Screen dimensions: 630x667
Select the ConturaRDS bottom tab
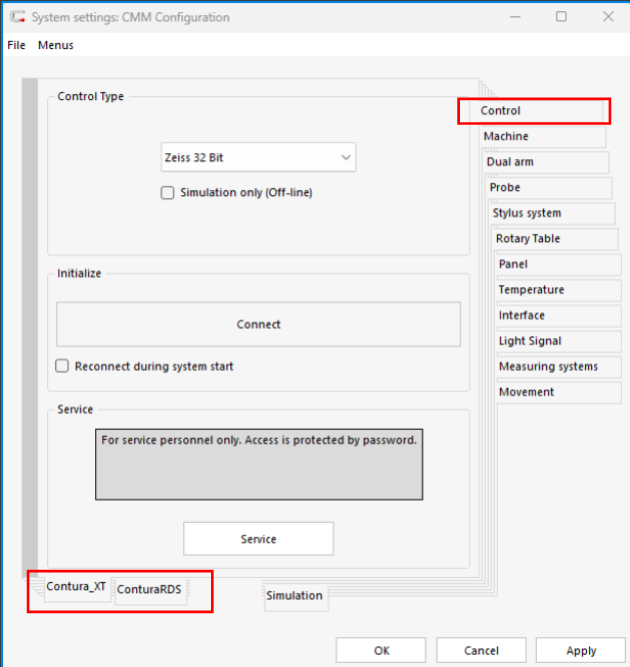149,590
